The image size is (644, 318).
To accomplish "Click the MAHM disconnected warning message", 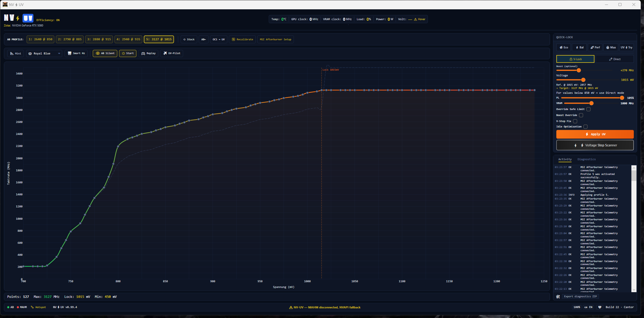I will (x=325, y=307).
